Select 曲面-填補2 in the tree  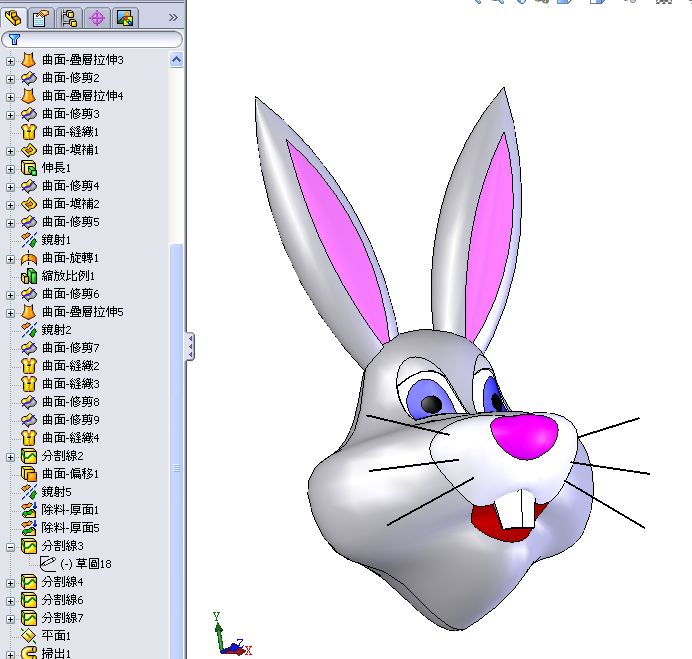(x=71, y=204)
